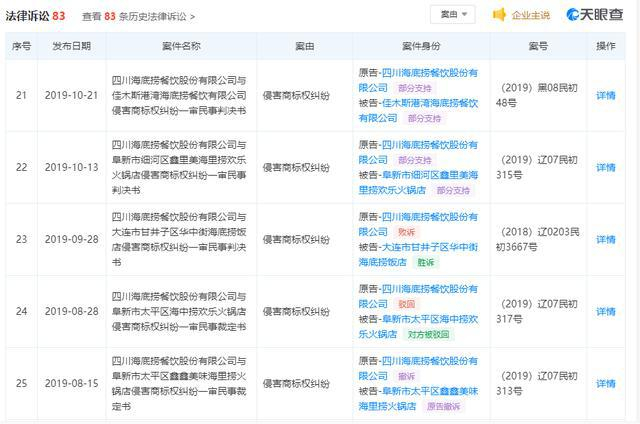Image resolution: width=640 pixels, height=424 pixels.
Task: Open 详情 for case row 22
Action: (606, 167)
